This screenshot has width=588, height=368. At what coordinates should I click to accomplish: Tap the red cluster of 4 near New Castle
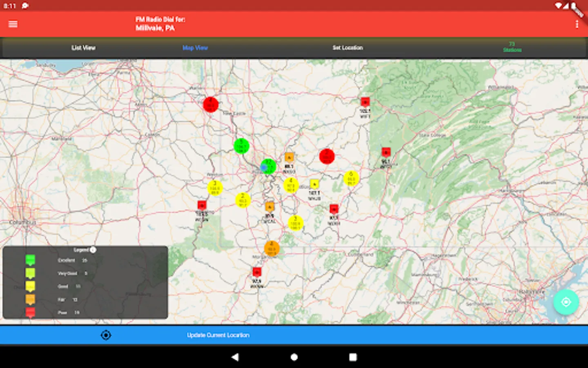pyautogui.click(x=211, y=105)
